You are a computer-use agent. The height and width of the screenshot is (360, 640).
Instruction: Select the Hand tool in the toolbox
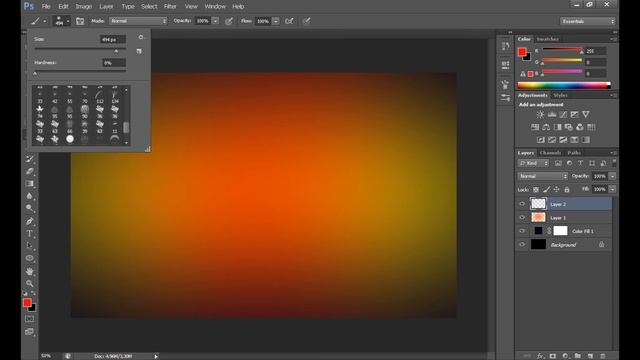click(x=29, y=271)
